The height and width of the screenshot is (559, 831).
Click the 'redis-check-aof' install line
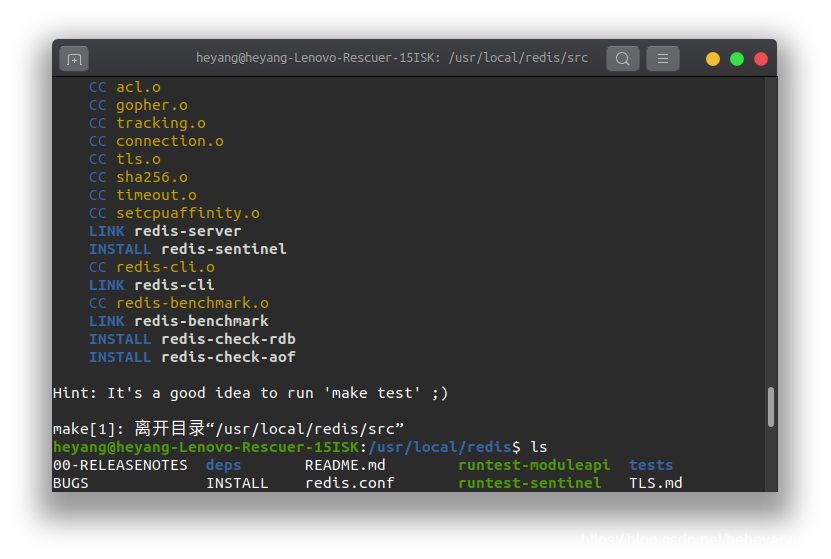point(192,357)
